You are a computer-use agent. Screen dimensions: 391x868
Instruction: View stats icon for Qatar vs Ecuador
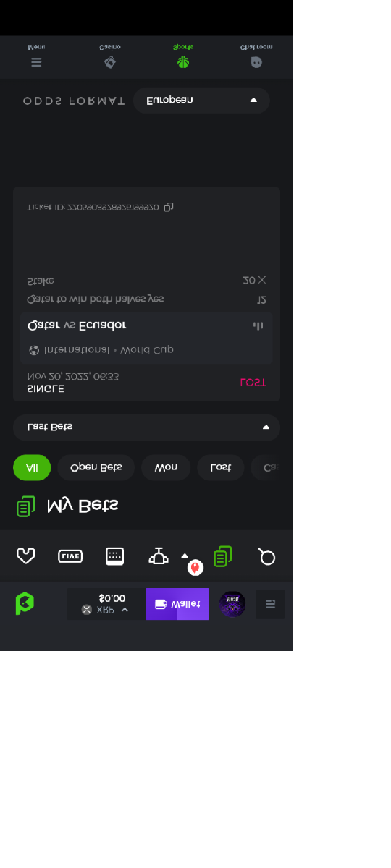coord(258,325)
